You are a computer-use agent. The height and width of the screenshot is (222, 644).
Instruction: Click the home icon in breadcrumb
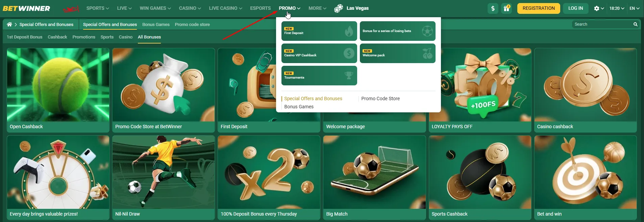[x=9, y=24]
